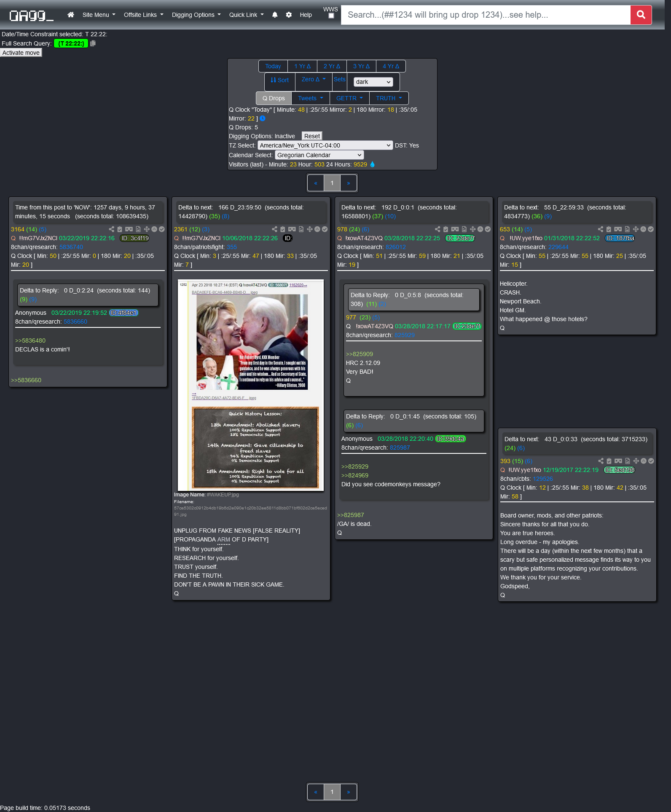Click the Activate move button
The width and height of the screenshot is (671, 812).
21,53
